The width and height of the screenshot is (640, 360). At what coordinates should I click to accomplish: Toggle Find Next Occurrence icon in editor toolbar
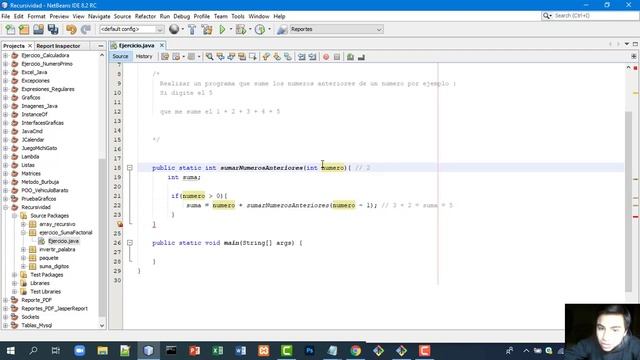click(x=231, y=57)
